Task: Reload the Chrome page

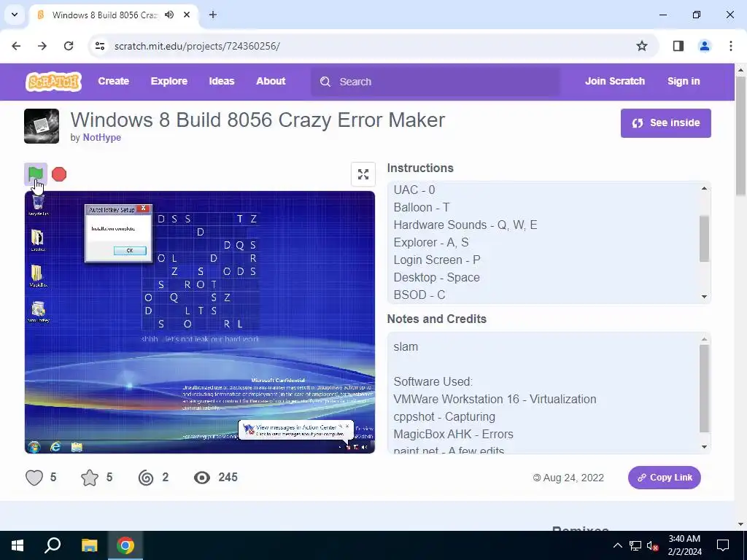Action: [69, 46]
